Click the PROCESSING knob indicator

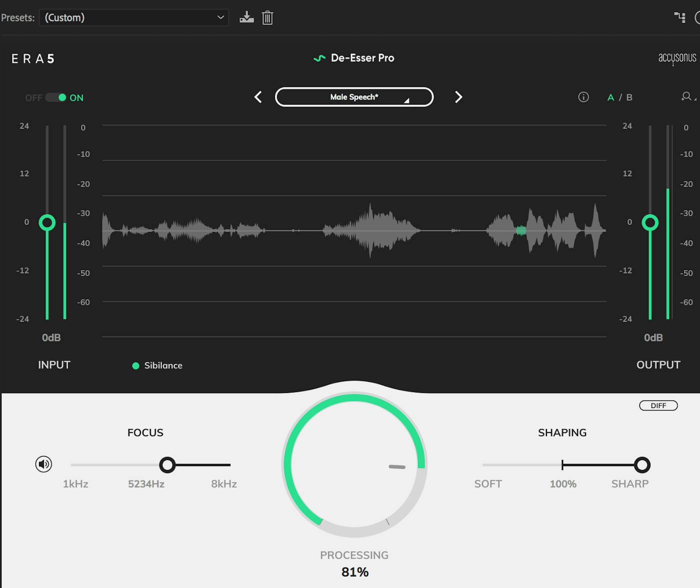pos(397,467)
